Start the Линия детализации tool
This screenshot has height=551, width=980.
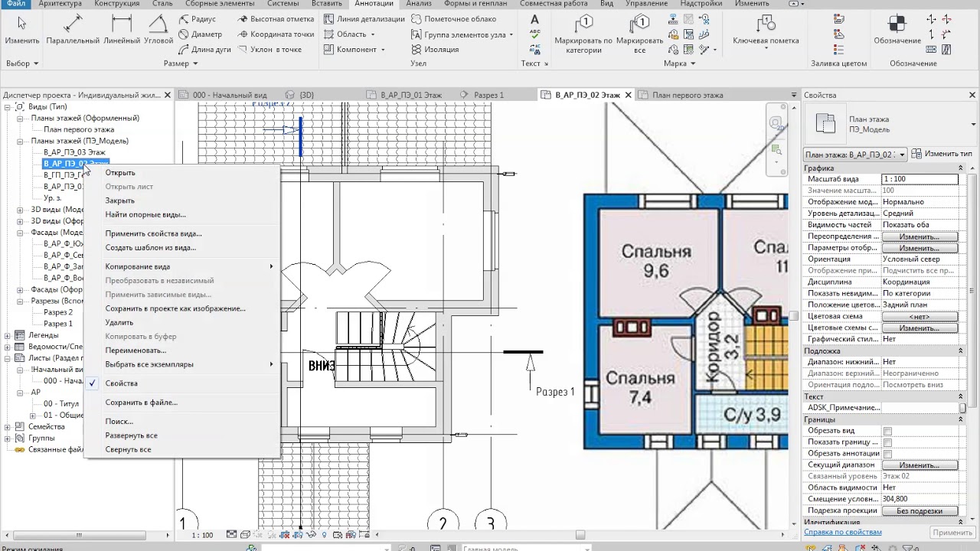pyautogui.click(x=364, y=19)
